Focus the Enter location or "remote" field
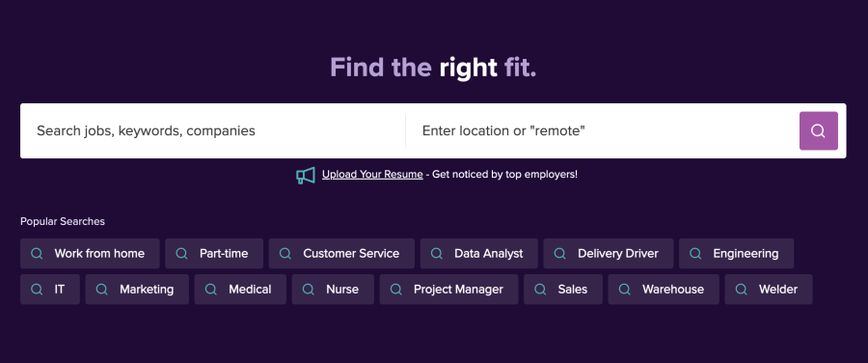This screenshot has width=868, height=363. point(602,130)
